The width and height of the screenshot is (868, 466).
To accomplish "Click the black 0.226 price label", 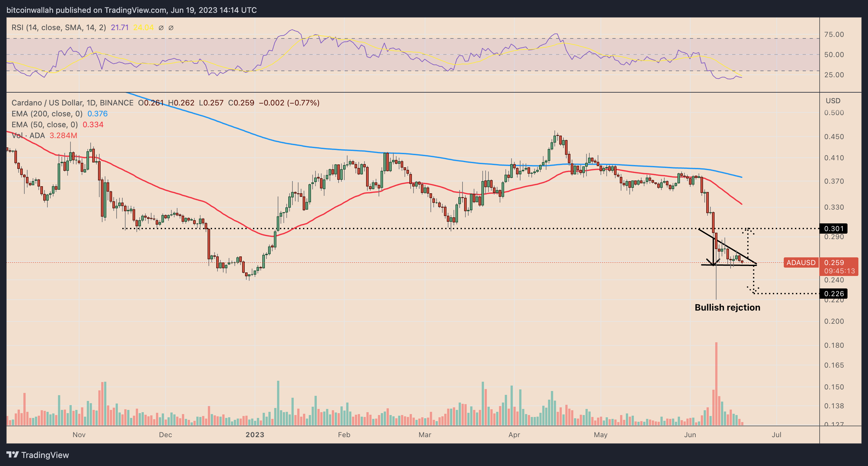I will 833,293.
